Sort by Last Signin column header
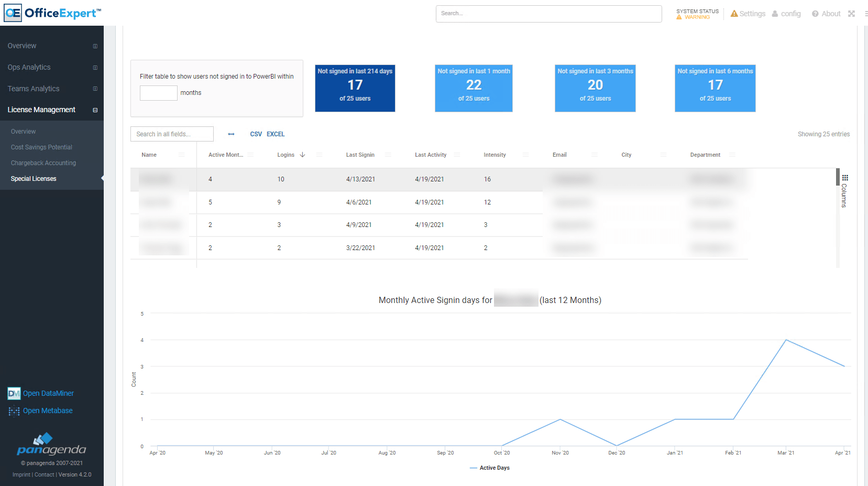The height and width of the screenshot is (486, 868). [360, 155]
